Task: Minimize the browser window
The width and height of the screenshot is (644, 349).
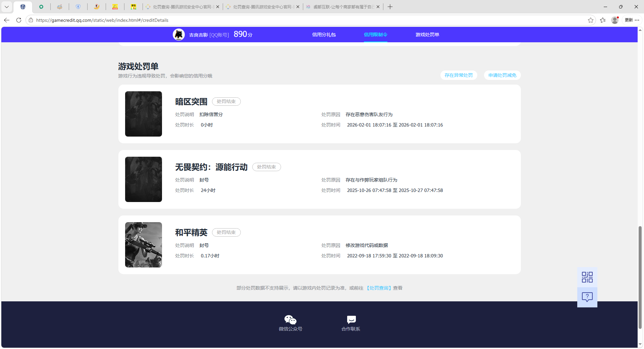Action: (x=605, y=7)
